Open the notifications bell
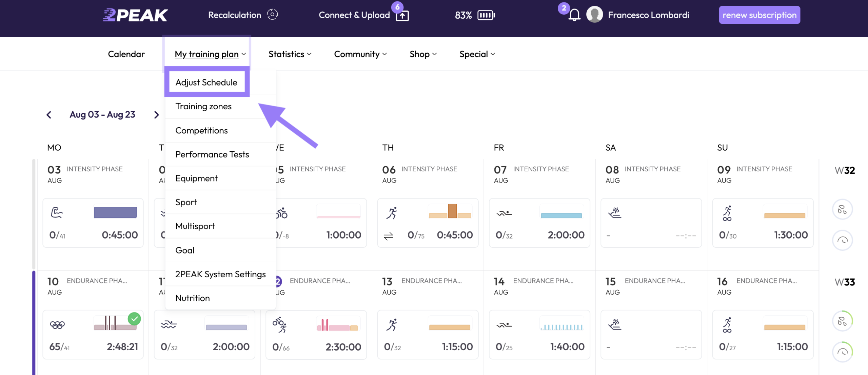This screenshot has width=868, height=375. point(574,15)
